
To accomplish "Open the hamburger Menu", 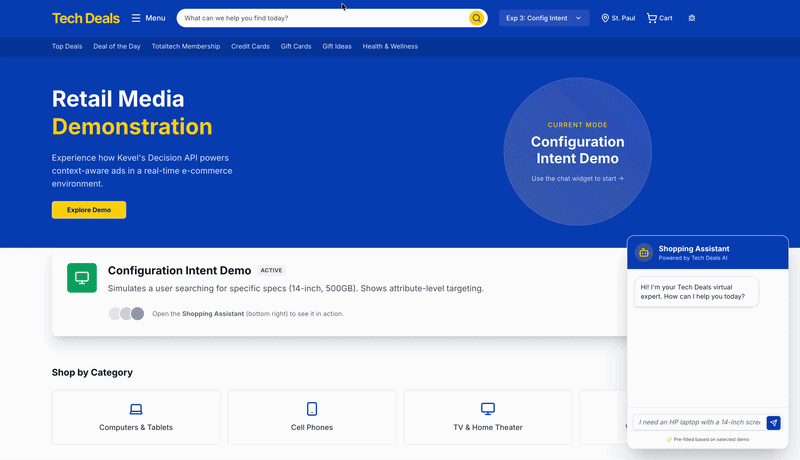I will pyautogui.click(x=148, y=18).
